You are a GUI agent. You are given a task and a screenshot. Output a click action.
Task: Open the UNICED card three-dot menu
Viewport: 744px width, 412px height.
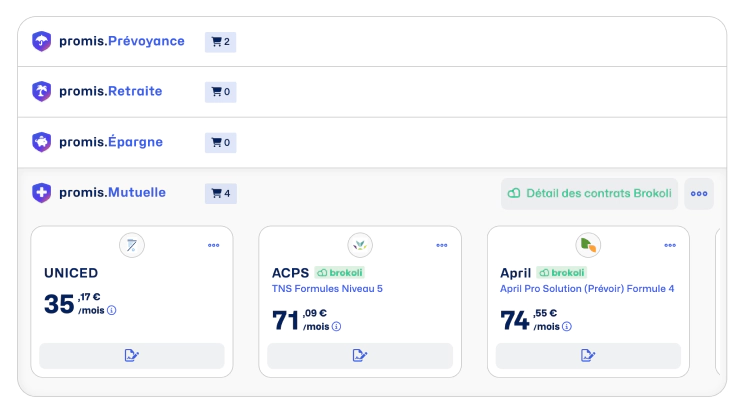tap(214, 245)
